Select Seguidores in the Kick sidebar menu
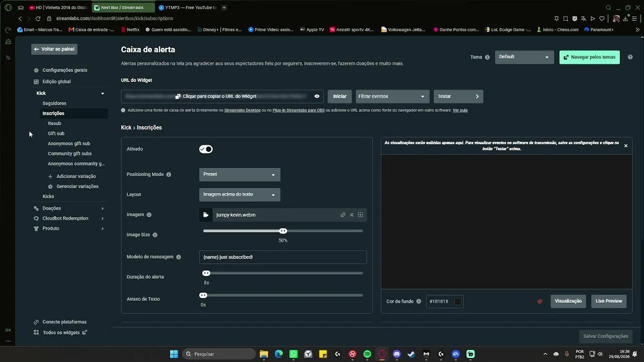The height and width of the screenshot is (362, 644). click(54, 104)
